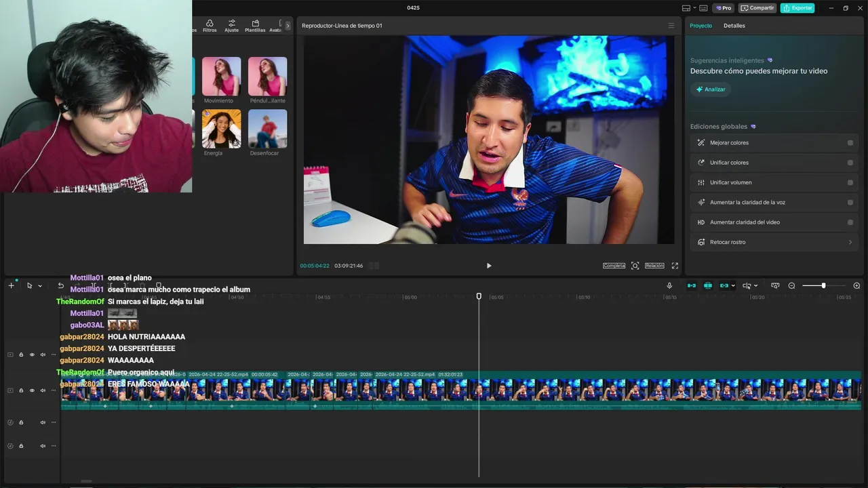Screen dimensions: 868x488
Task: Open more options for bottom audio track
Action: pyautogui.click(x=54, y=446)
